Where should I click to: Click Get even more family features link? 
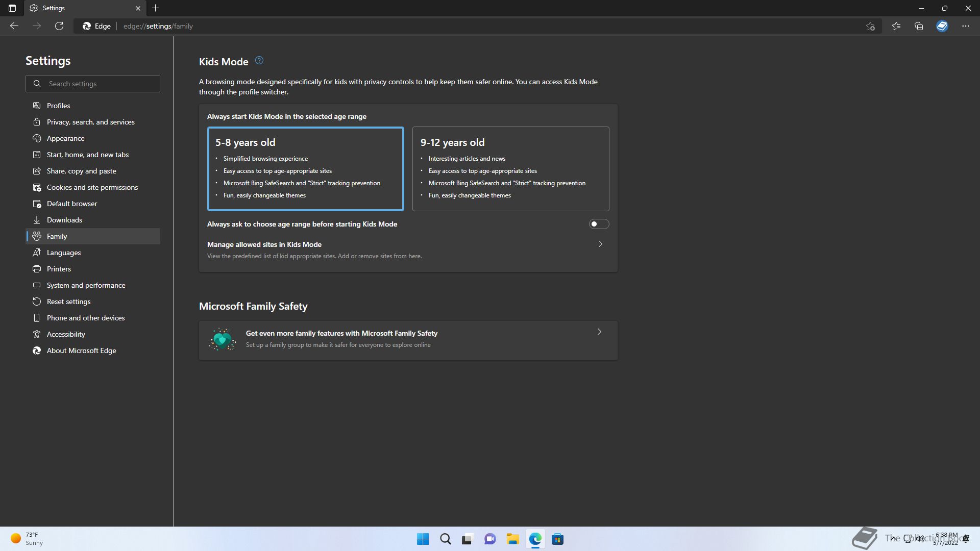point(341,333)
